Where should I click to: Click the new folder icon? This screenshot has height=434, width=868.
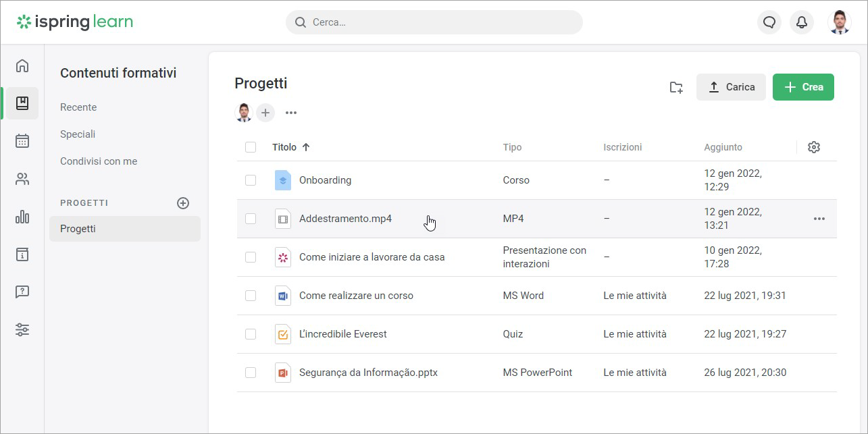(x=676, y=87)
